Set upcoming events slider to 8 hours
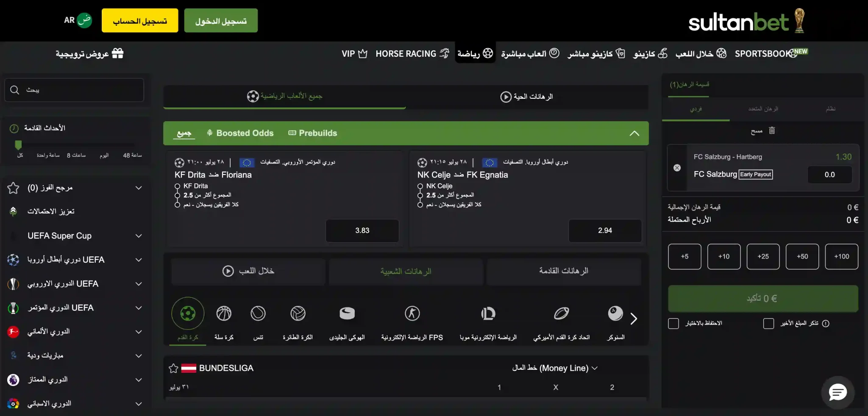868x416 pixels. click(x=76, y=155)
